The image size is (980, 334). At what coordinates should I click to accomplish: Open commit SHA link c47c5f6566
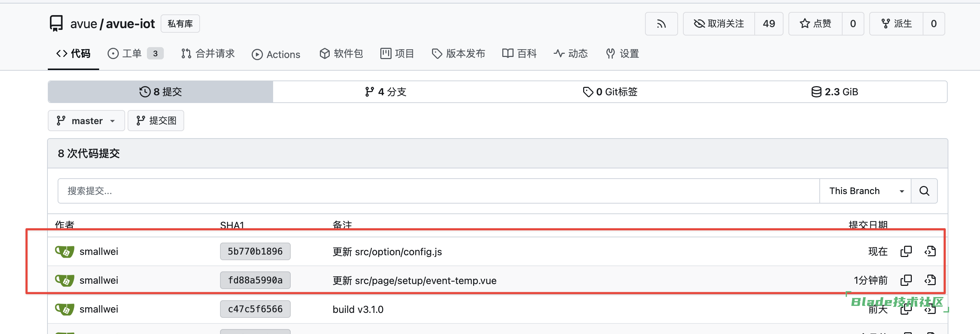pyautogui.click(x=255, y=309)
